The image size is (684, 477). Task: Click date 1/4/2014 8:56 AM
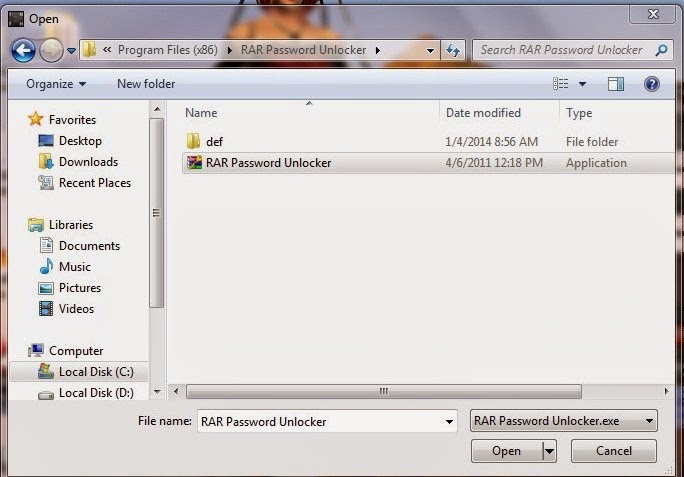[x=492, y=142]
